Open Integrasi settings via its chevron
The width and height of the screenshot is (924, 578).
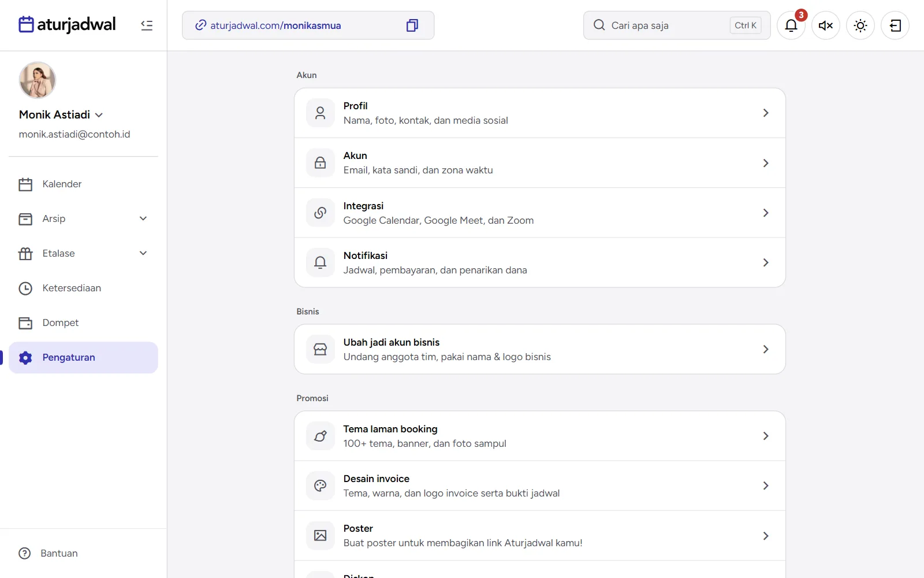click(x=766, y=213)
